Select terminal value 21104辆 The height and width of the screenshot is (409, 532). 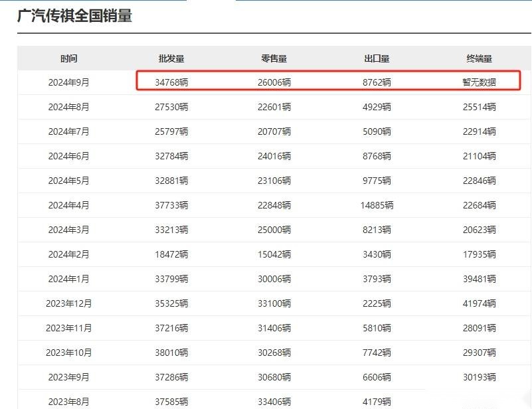tap(480, 156)
